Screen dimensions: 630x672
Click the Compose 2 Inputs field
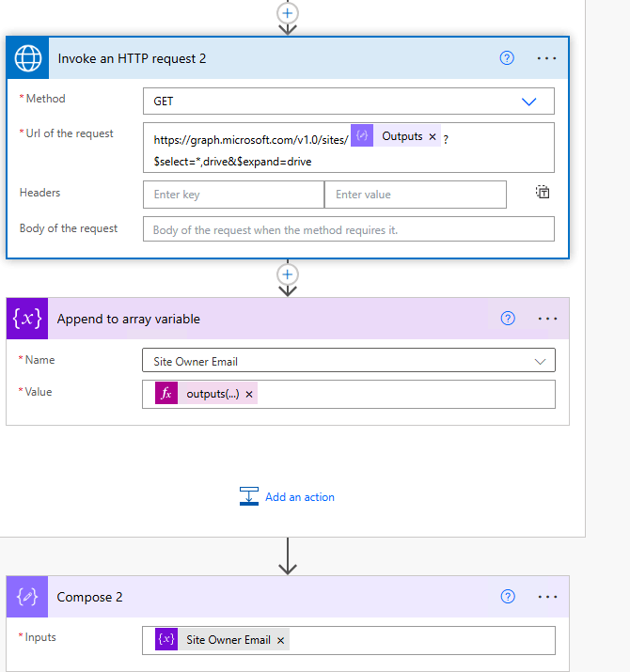pyautogui.click(x=349, y=640)
